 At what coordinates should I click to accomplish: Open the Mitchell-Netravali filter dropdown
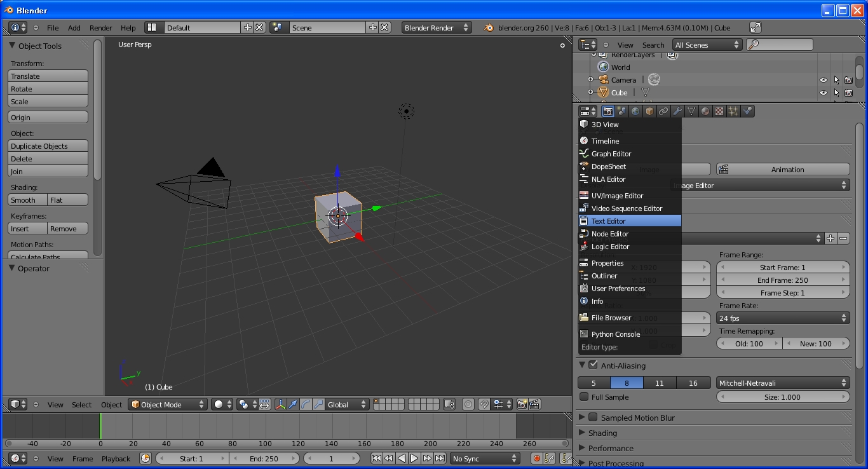pyautogui.click(x=783, y=383)
